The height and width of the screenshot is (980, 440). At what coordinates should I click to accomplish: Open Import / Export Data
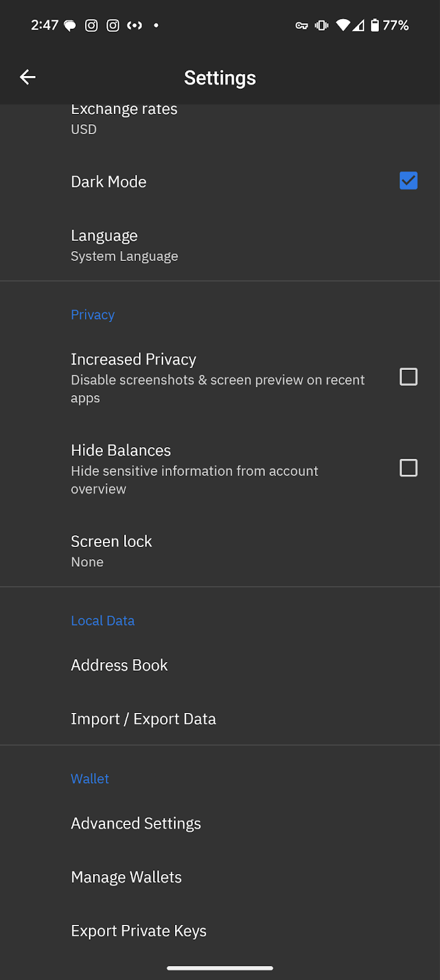point(220,719)
